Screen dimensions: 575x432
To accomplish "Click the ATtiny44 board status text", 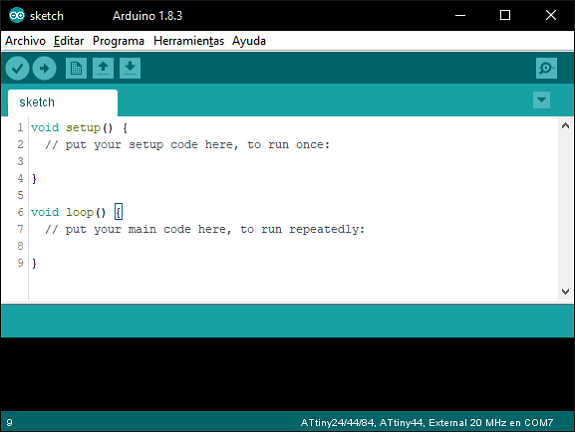I will click(426, 423).
